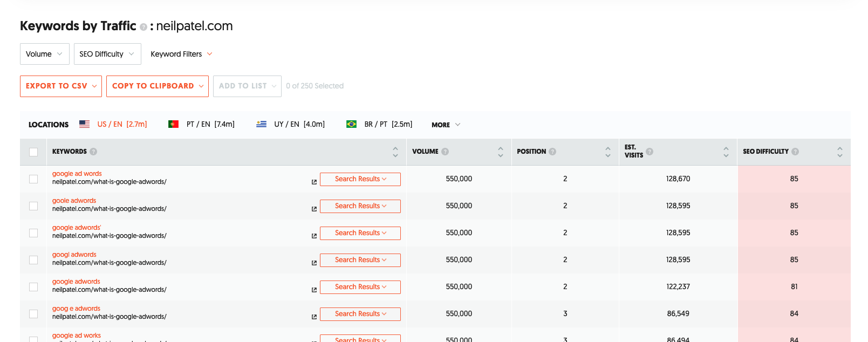Open external link icon for 'googl adwords' row

(x=314, y=263)
